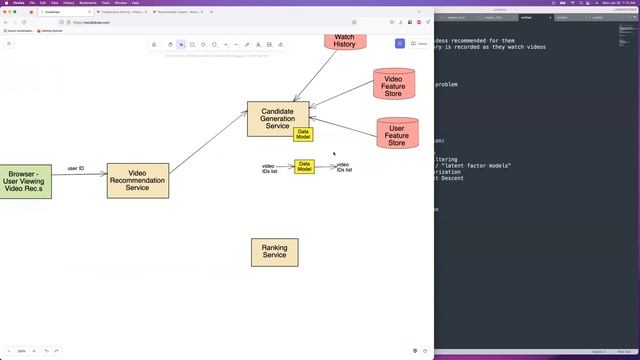This screenshot has height=360, width=640.
Task: Reload the Firefox page
Action: [24, 22]
